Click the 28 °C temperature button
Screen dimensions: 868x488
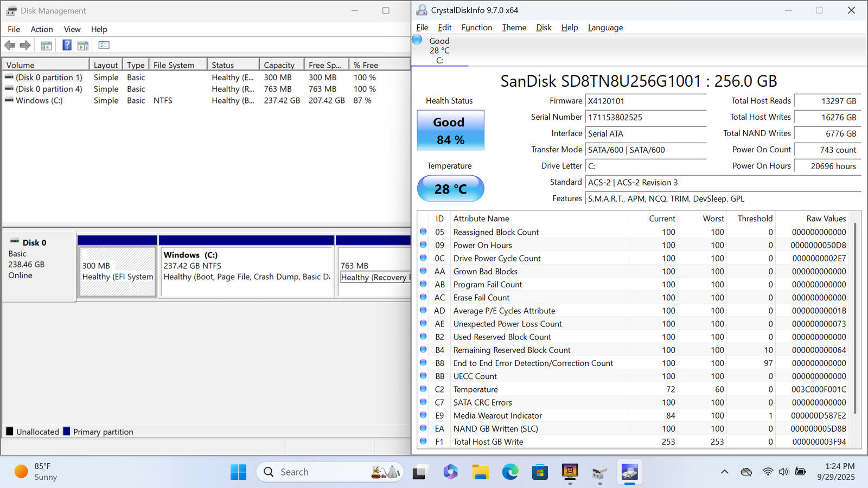coord(450,189)
